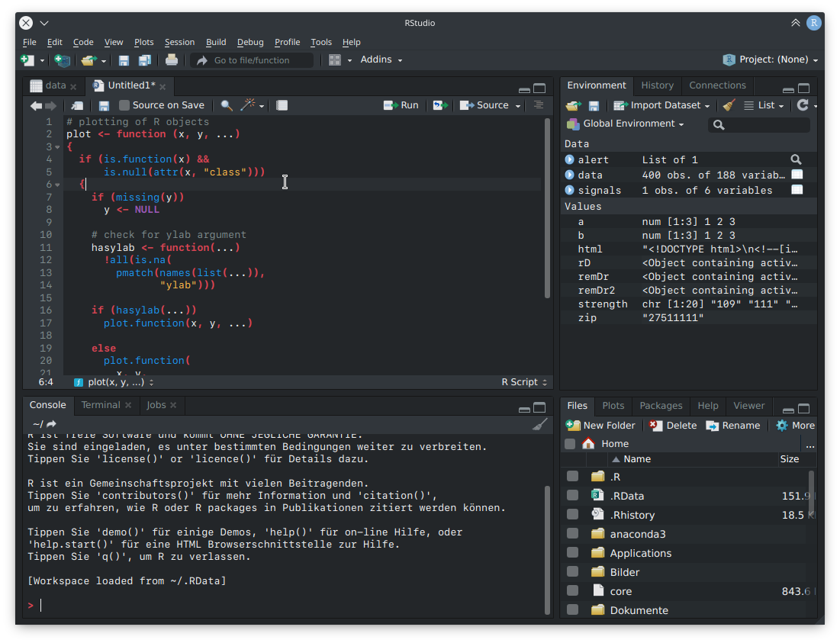Check the box next to anaconda3 folder
Viewport: 840px width, 643px height.
pyautogui.click(x=573, y=534)
